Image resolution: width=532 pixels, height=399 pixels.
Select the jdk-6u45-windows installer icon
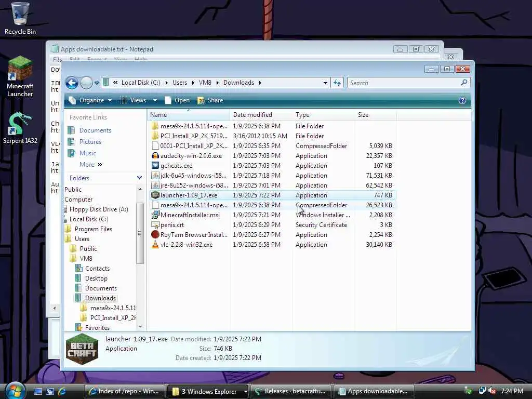pos(155,176)
